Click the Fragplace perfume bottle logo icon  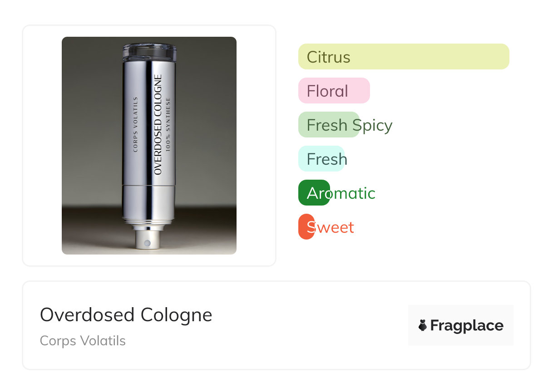coord(423,325)
